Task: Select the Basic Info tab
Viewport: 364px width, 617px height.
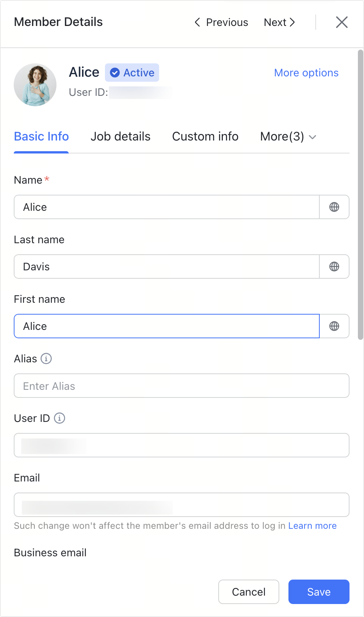Action: 41,136
